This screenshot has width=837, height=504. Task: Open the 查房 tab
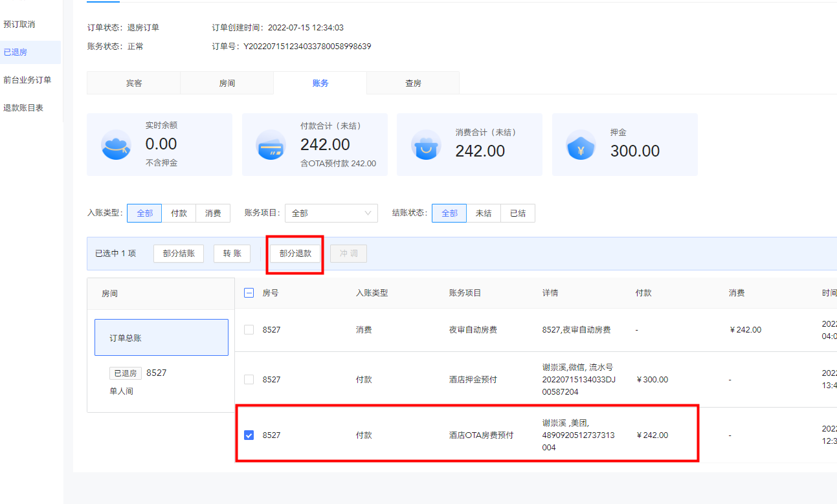[x=414, y=83]
